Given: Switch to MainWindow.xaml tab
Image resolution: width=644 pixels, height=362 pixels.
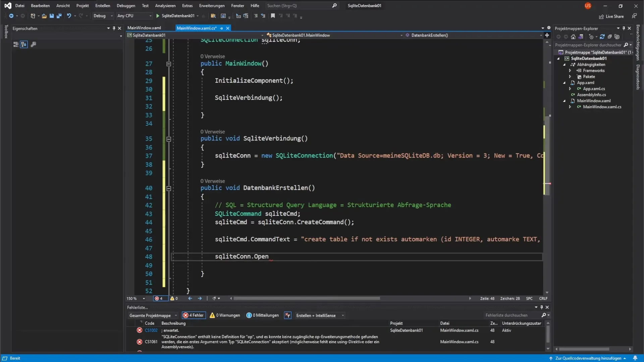Looking at the screenshot, I should point(144,28).
